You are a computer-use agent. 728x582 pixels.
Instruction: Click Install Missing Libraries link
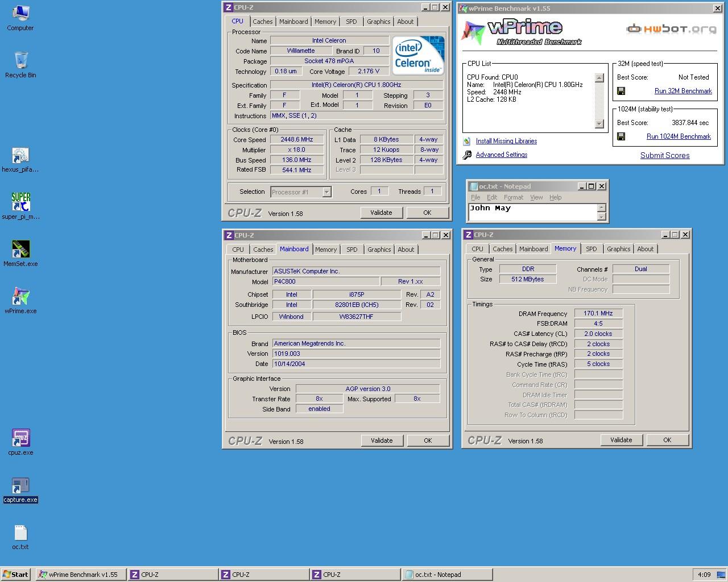(x=506, y=141)
